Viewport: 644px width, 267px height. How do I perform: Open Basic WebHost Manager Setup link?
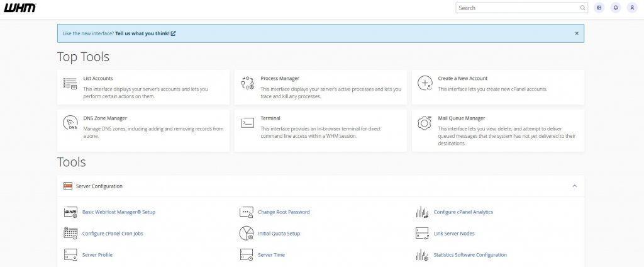119,212
